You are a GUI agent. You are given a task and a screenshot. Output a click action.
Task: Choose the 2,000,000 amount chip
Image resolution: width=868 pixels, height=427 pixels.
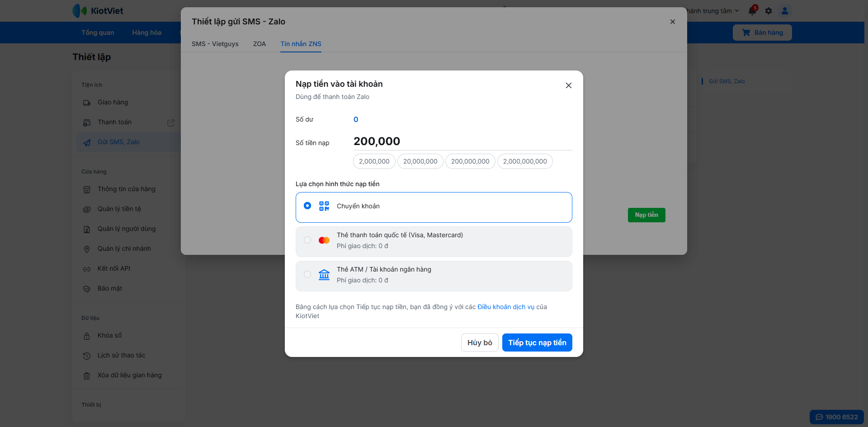click(374, 161)
